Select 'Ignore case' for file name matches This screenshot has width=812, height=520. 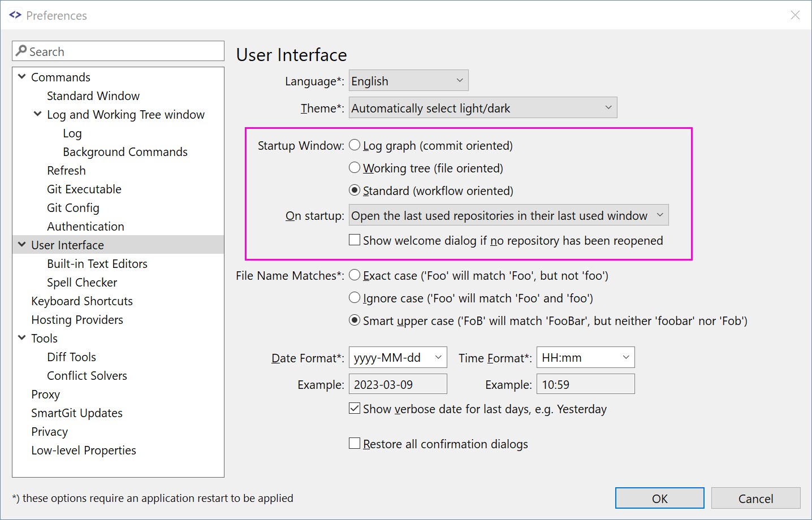(355, 298)
